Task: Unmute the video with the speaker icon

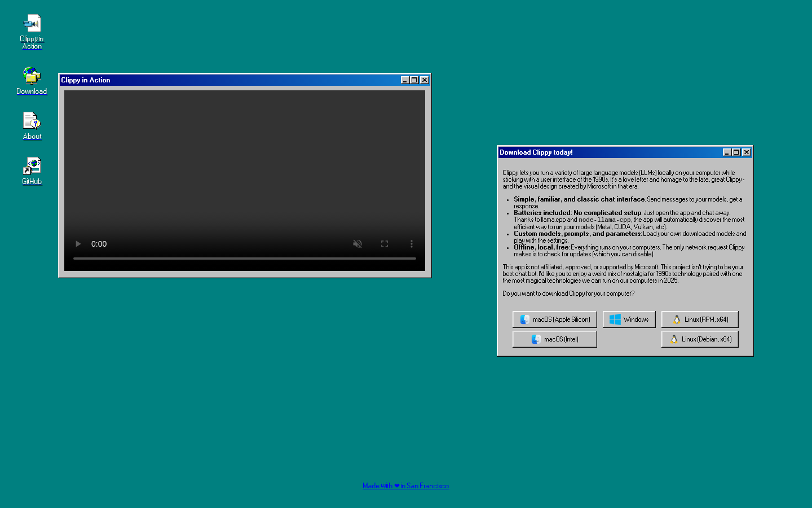Action: tap(358, 244)
